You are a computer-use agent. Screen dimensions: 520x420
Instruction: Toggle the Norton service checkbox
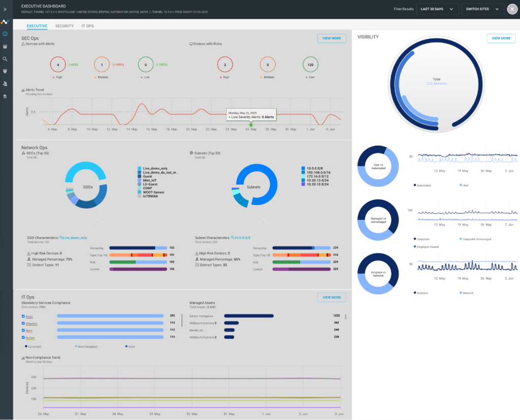[23, 337]
